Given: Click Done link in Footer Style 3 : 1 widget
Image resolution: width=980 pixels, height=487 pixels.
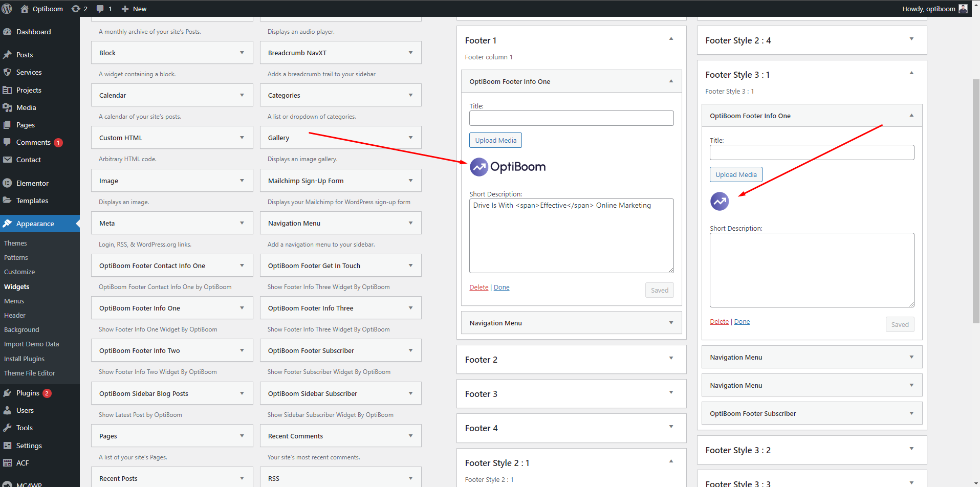Looking at the screenshot, I should tap(742, 322).
